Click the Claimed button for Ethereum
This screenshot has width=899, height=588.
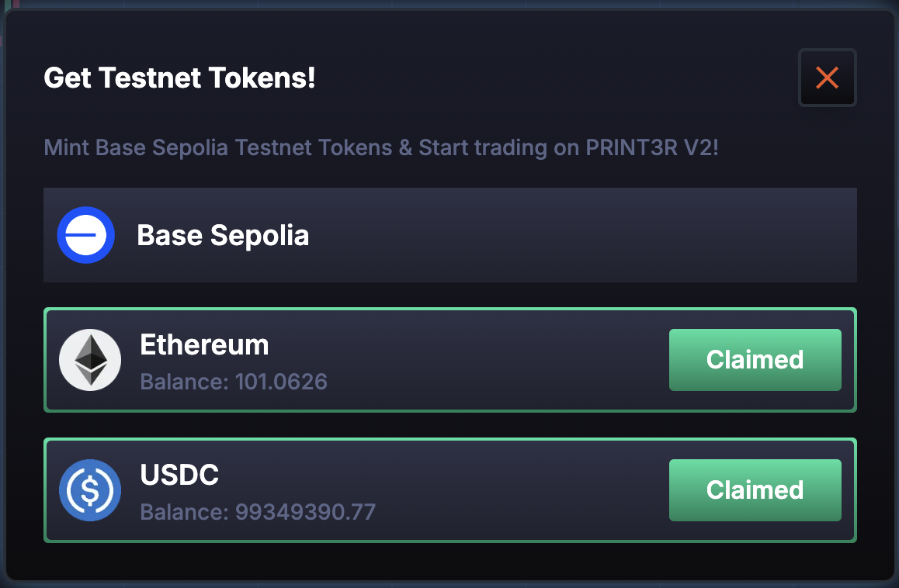point(755,360)
